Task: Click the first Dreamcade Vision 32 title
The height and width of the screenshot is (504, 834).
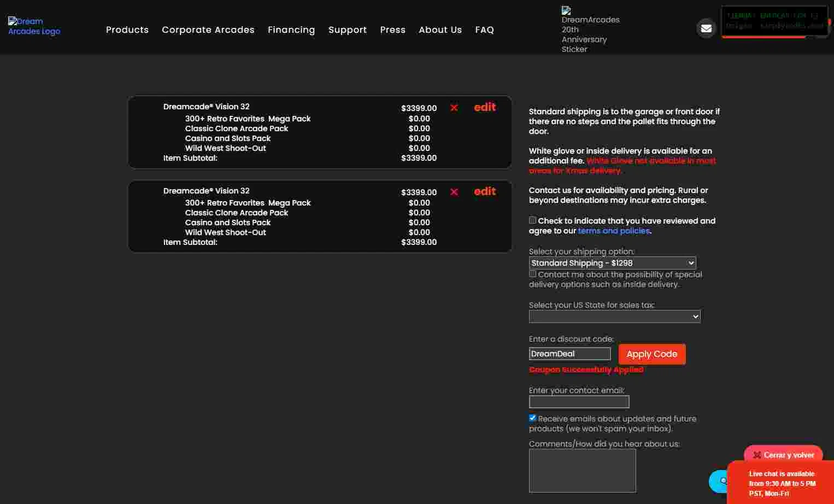Action: pos(206,107)
